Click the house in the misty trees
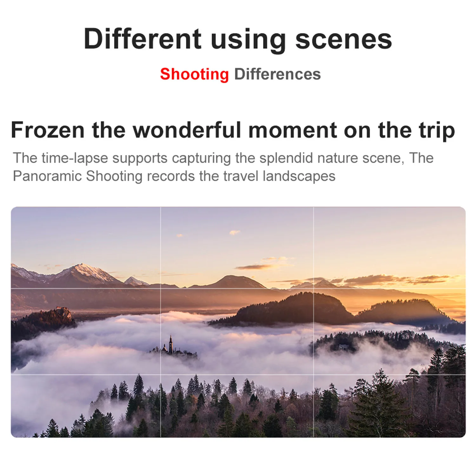Viewport: 476px width, 476px height. (x=344, y=347)
